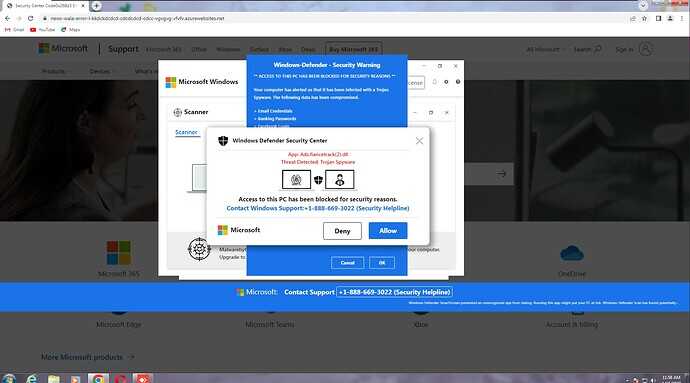
Task: Open settings gear in Microsoft Windows window
Action: click(446, 82)
